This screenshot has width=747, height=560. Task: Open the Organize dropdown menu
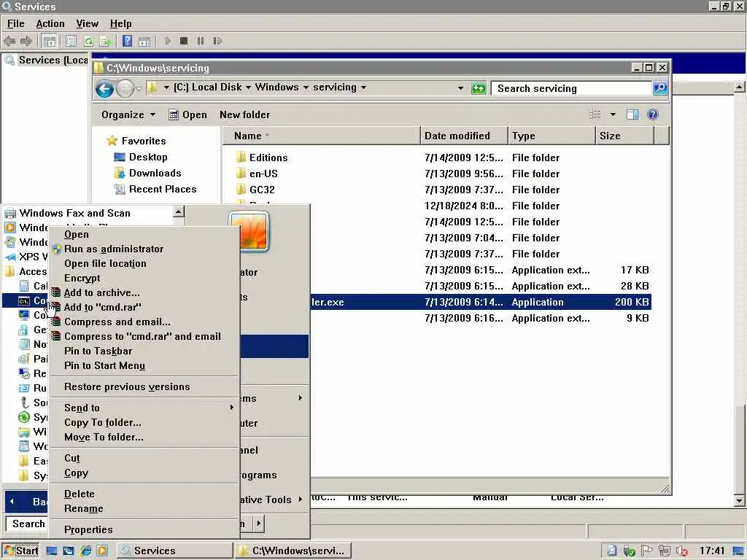tap(128, 114)
